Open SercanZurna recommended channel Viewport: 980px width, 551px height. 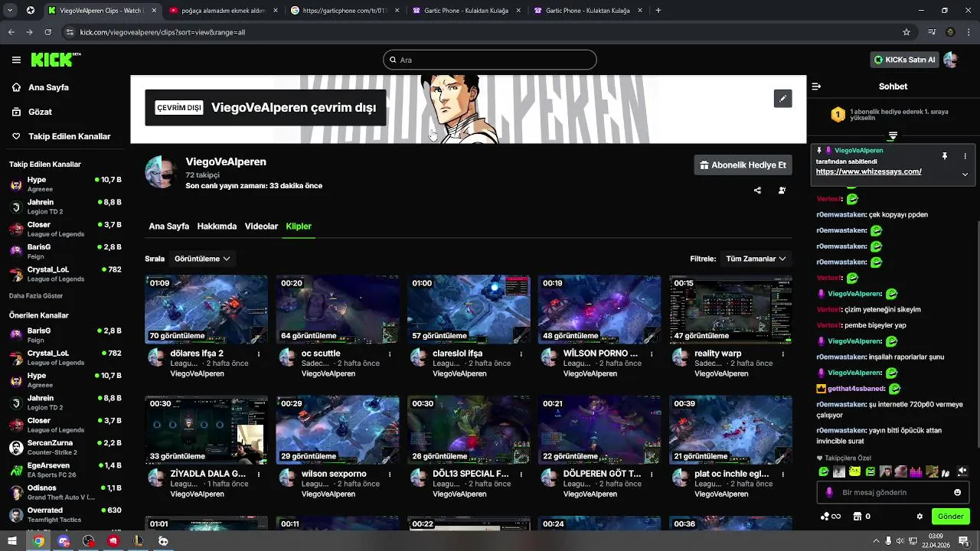pyautogui.click(x=65, y=447)
